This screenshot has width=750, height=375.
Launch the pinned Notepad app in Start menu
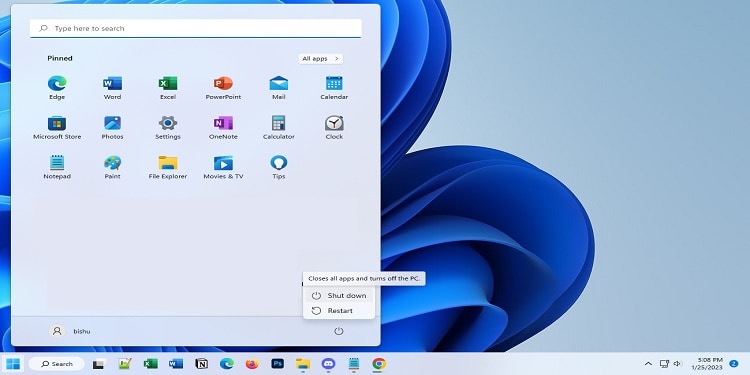(x=57, y=167)
